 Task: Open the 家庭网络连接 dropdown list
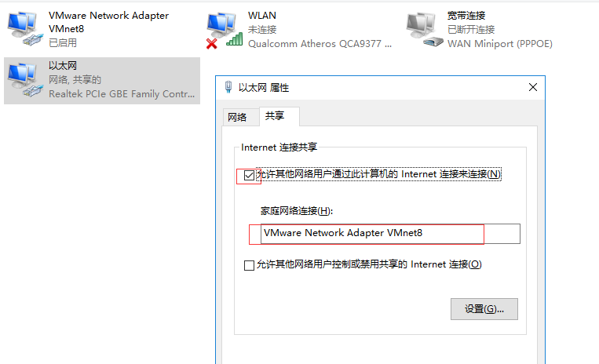point(390,234)
